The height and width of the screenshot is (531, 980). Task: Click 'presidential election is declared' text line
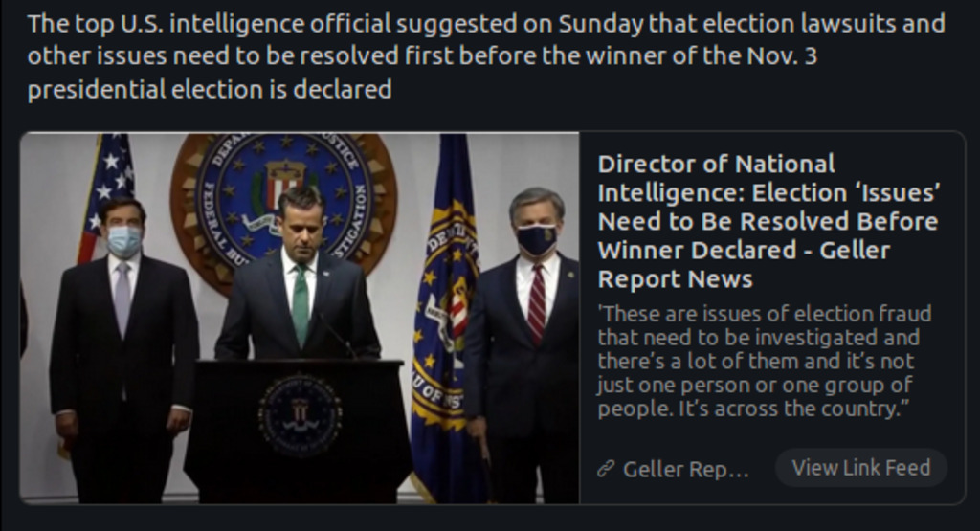pyautogui.click(x=210, y=90)
